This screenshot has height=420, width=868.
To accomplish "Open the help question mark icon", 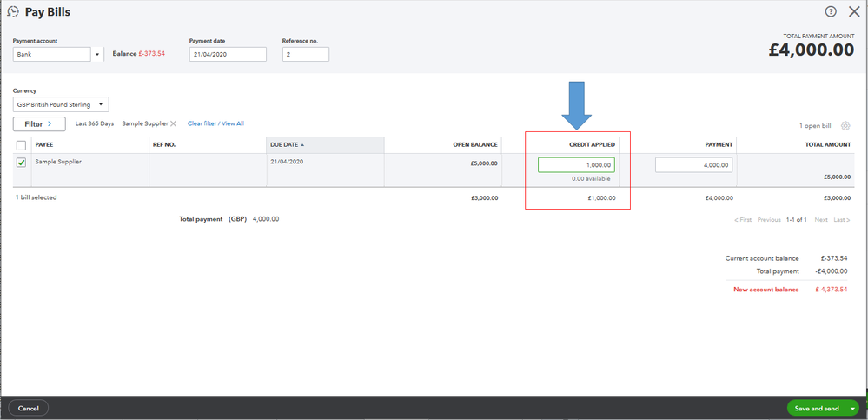I will pyautogui.click(x=831, y=11).
